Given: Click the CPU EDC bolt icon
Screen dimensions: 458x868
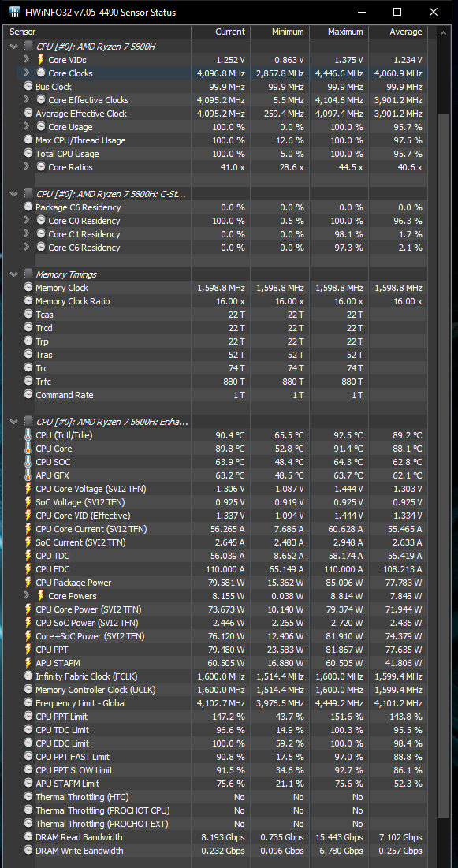Looking at the screenshot, I should pos(28,569).
